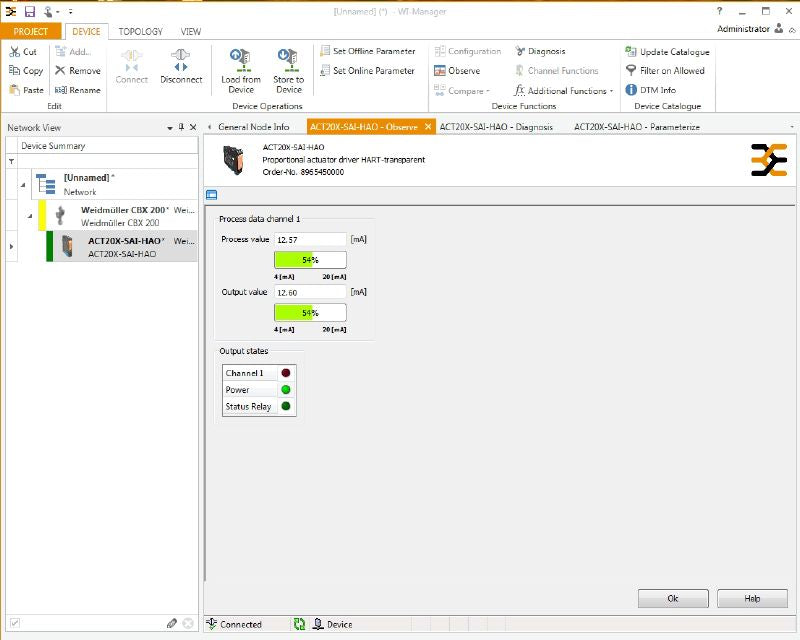Toggle the Status Relay indicator
Screen dimensions: 800x640
click(x=286, y=406)
